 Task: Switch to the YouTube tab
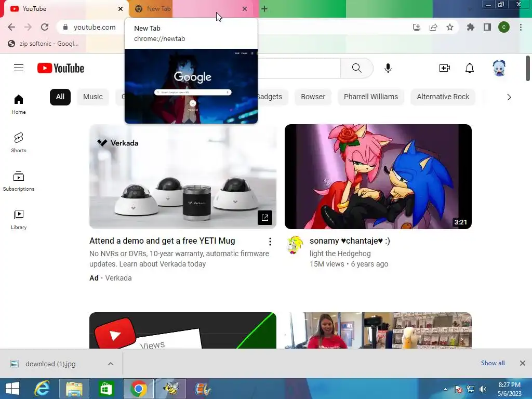coord(64,9)
